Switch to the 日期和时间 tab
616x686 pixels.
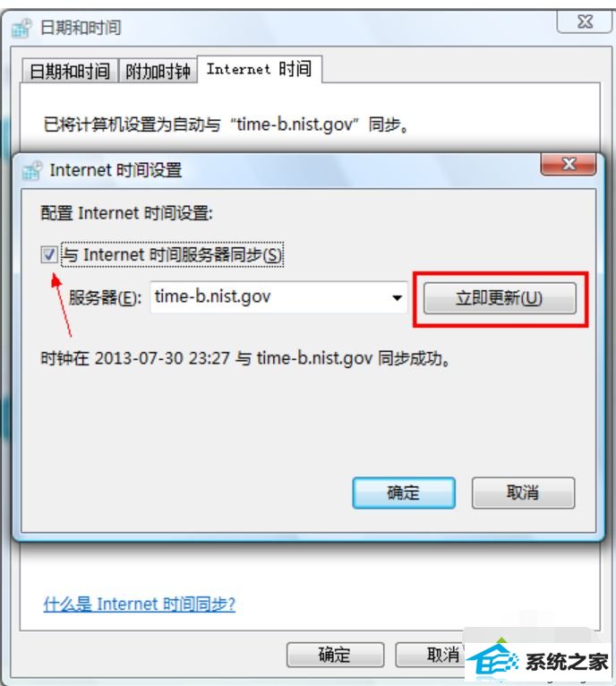[70, 71]
